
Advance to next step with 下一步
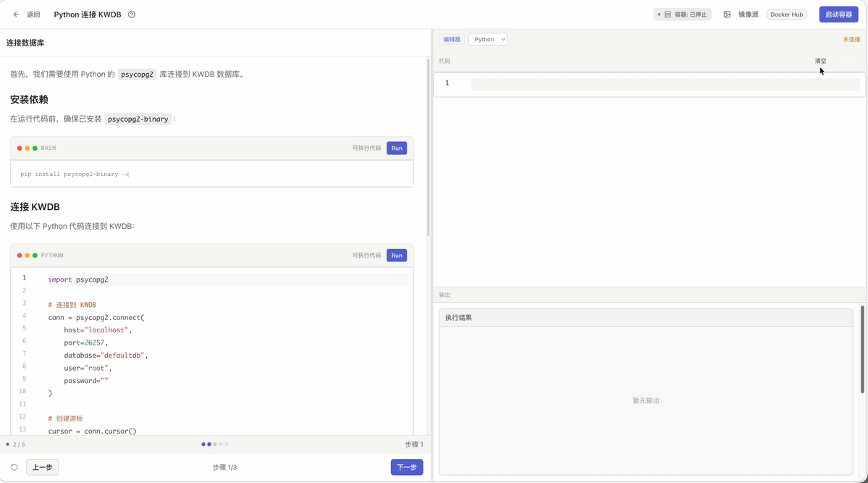[x=407, y=468]
